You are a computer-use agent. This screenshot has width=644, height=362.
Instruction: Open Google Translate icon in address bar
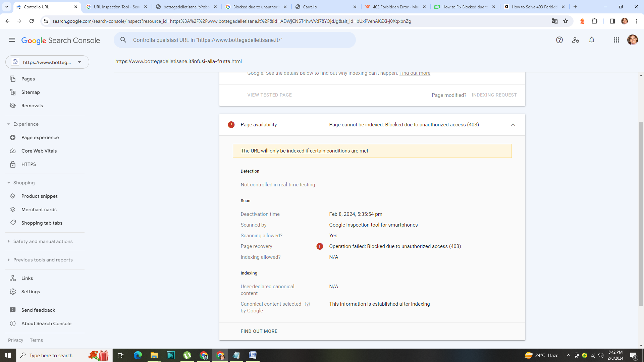pos(554,21)
